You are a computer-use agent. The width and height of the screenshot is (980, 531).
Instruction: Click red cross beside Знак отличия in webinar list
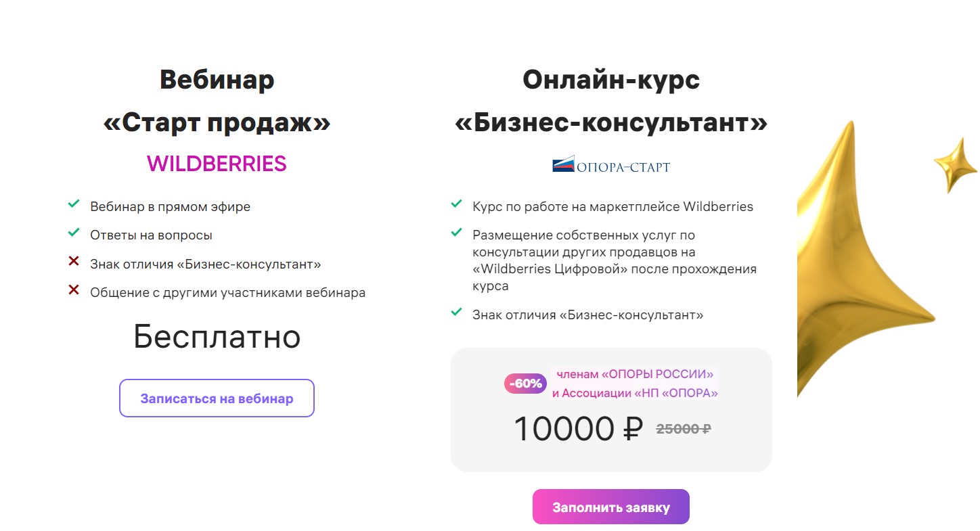coord(74,262)
